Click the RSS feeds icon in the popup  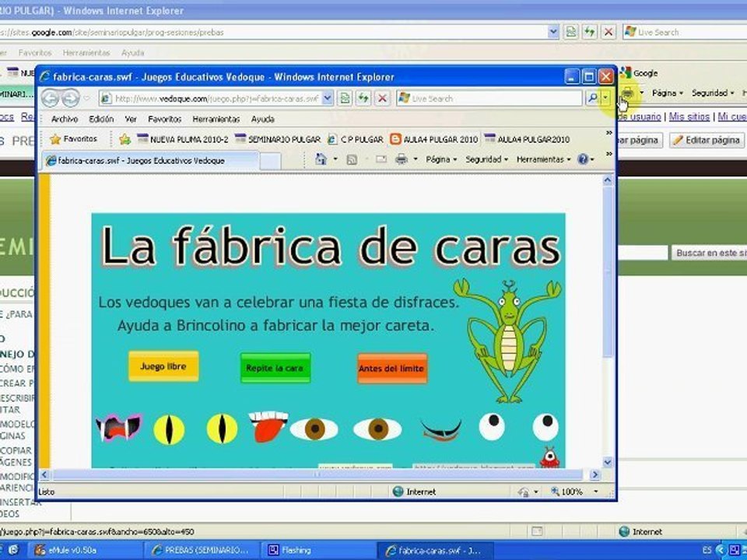[352, 159]
